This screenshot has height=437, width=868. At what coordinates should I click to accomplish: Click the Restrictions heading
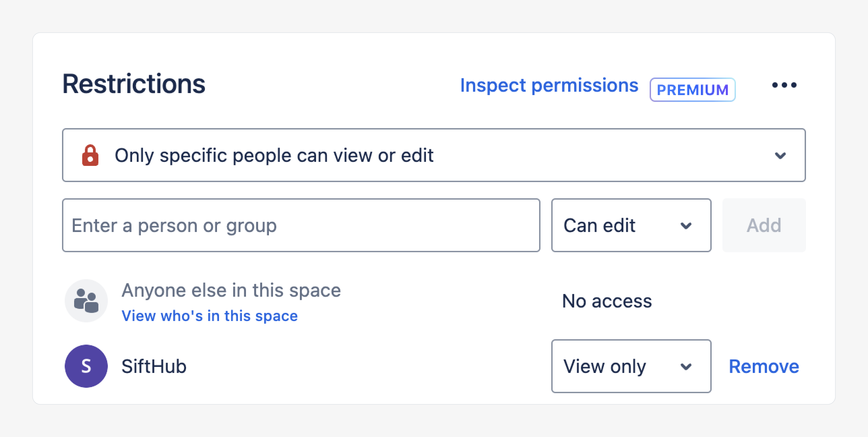click(134, 84)
